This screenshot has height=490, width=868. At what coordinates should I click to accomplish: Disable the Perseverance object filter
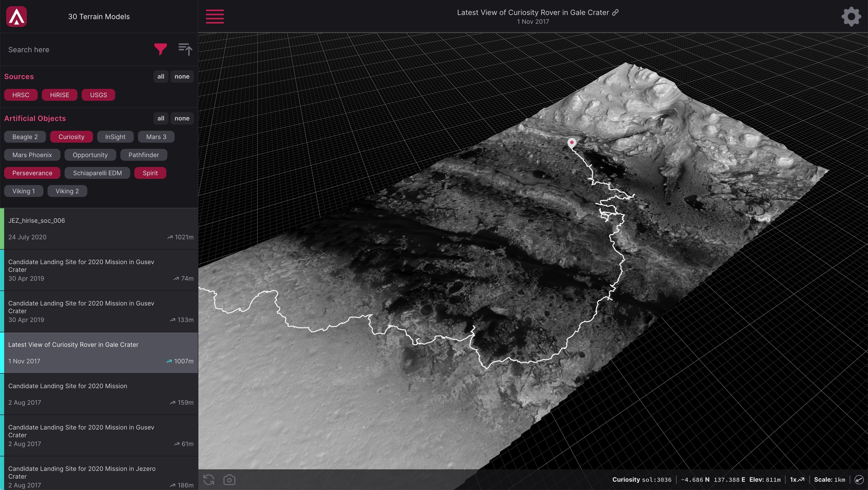pos(32,173)
